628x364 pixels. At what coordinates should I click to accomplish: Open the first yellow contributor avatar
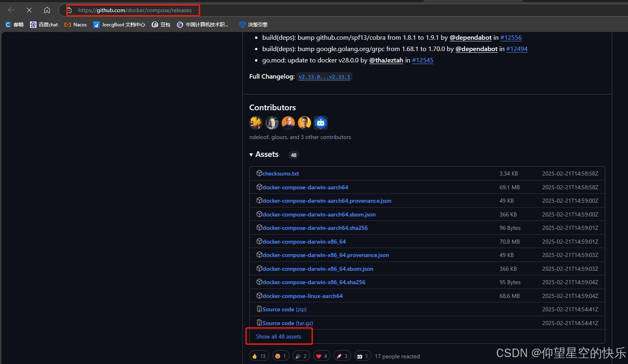point(256,122)
